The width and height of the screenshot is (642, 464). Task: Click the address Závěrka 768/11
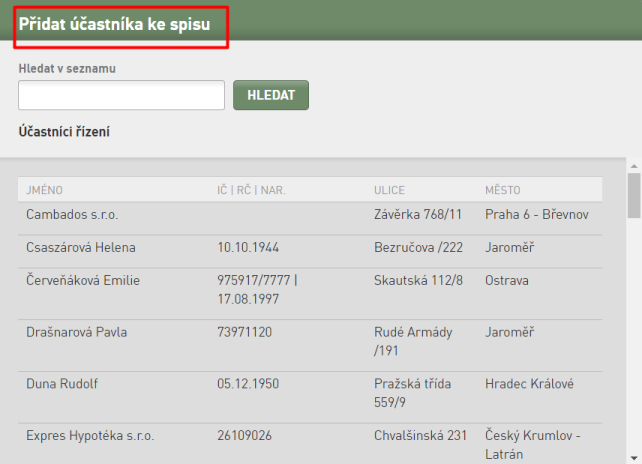(418, 214)
